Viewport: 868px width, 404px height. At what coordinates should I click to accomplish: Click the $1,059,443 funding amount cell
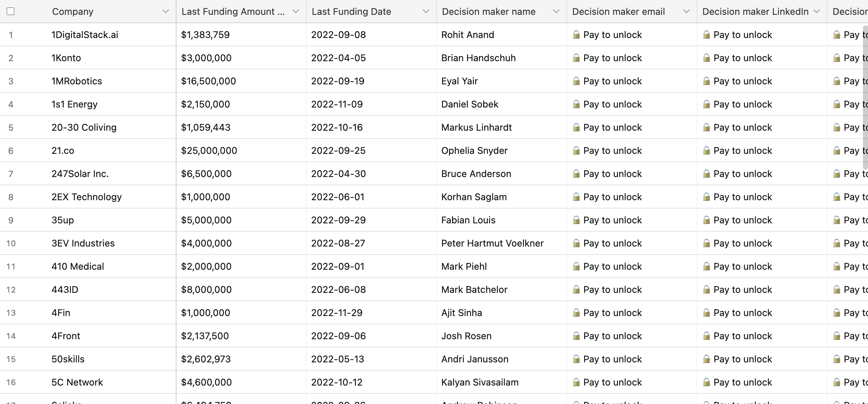(x=241, y=127)
